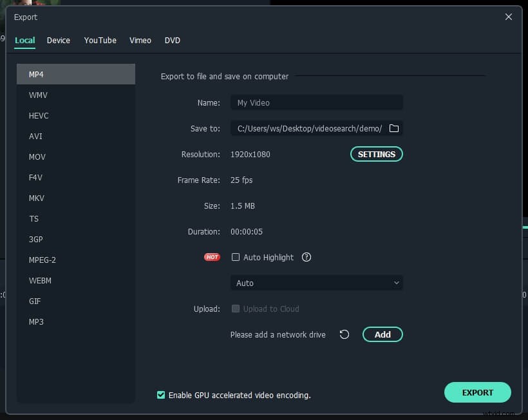Check the Upload to Cloud box

click(x=236, y=309)
